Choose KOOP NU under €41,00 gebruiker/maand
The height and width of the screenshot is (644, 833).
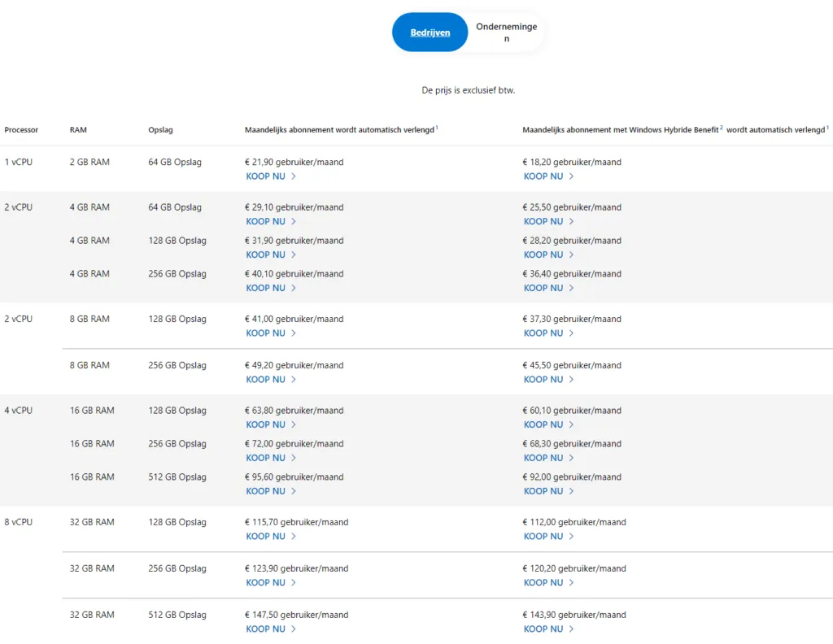[x=266, y=333]
